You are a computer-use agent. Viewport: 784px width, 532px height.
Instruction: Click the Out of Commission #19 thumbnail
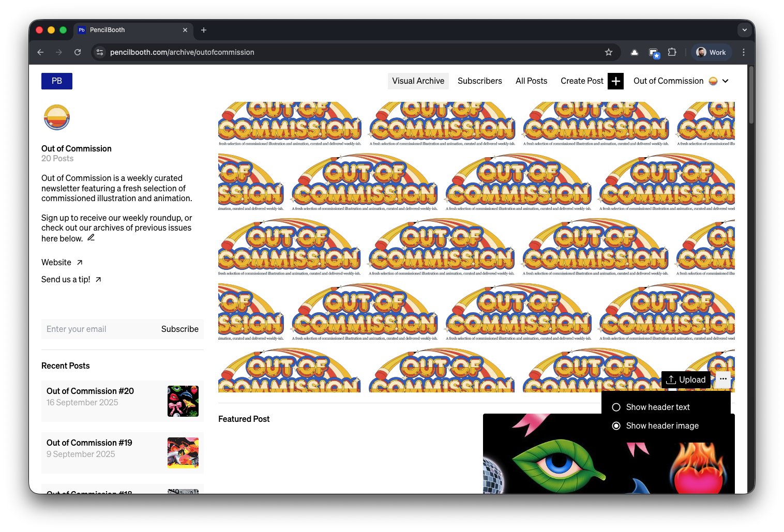click(183, 453)
